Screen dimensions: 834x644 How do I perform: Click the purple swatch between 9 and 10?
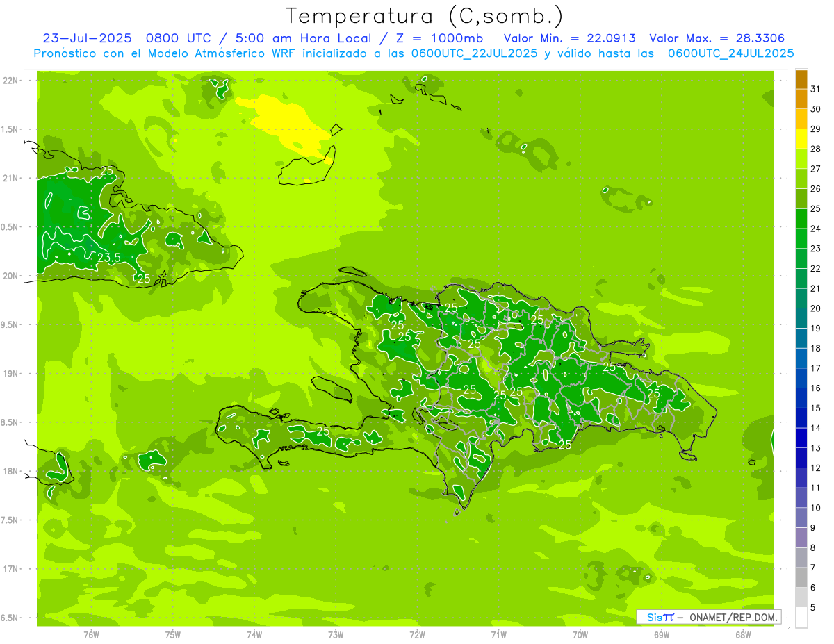click(801, 518)
